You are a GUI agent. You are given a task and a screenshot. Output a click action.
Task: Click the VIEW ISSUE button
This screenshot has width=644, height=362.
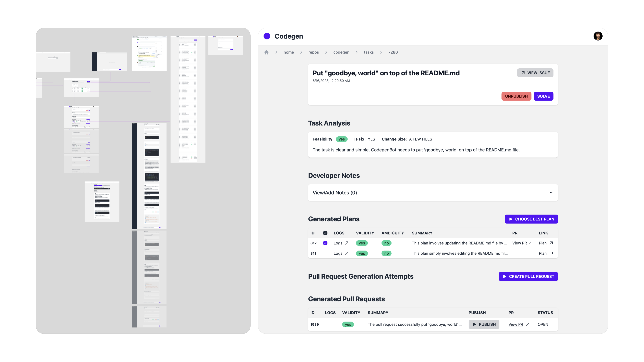tap(535, 73)
